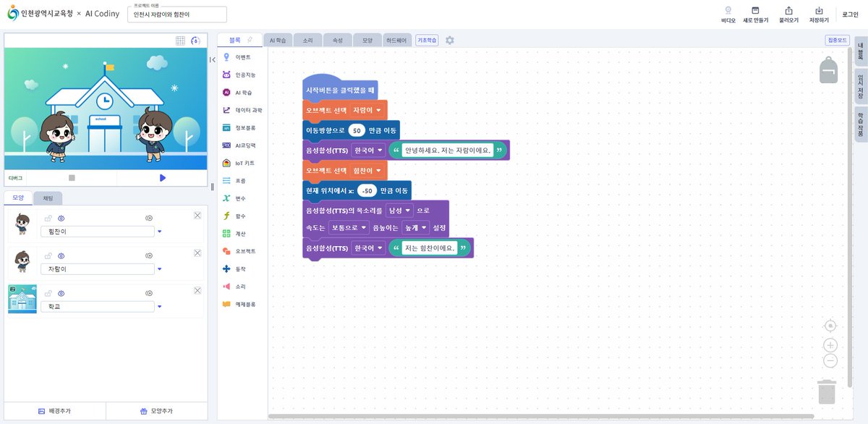The height and width of the screenshot is (424, 868).
Task: Zoom out the workspace with minus icon
Action: [830, 360]
